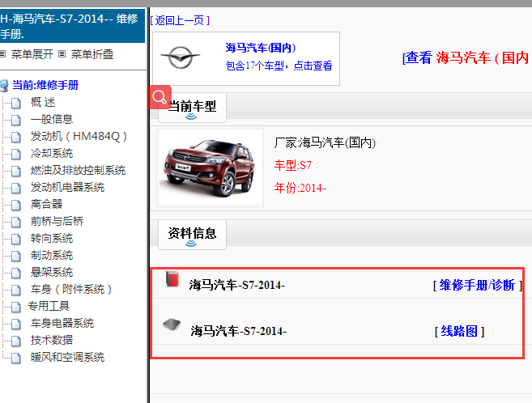Open the 制动系统 chapter
This screenshot has width=532, height=403.
tap(52, 255)
